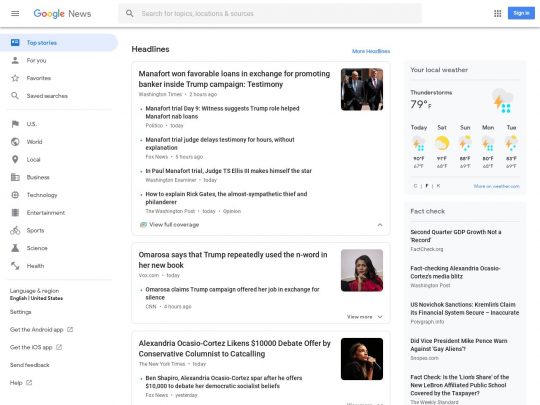Open the Technology news section
This screenshot has width=540, height=405.
(x=42, y=195)
